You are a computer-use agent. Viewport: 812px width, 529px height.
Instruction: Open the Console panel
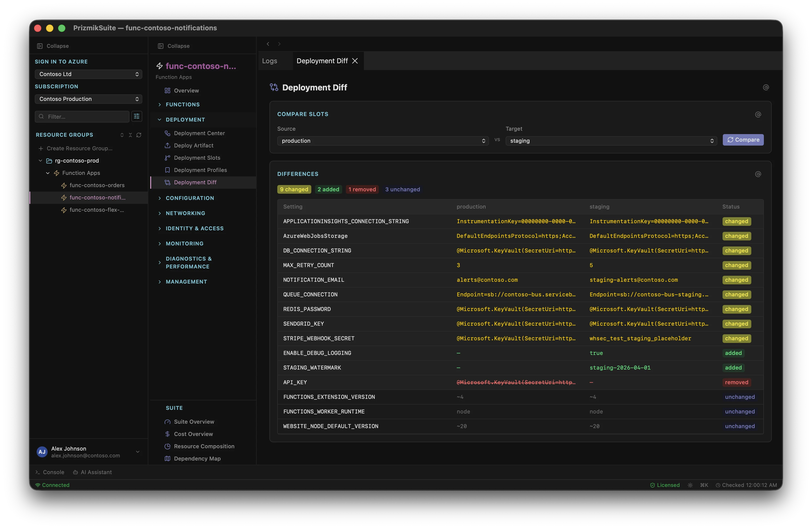pos(50,473)
